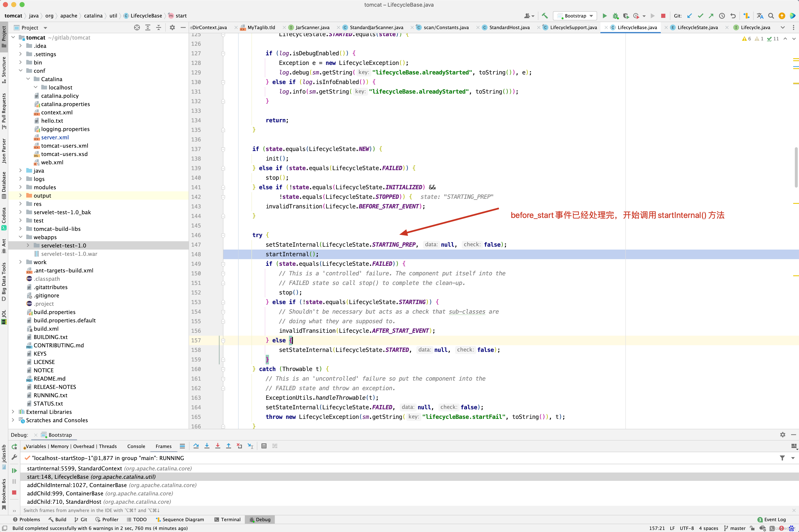Toggle the Structure tool window side button
The image size is (799, 532).
(4, 69)
